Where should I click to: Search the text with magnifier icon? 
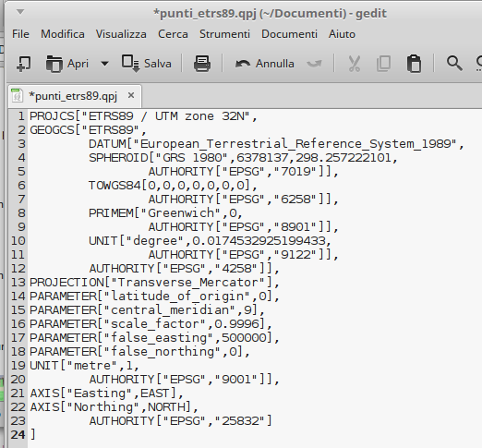(x=454, y=64)
